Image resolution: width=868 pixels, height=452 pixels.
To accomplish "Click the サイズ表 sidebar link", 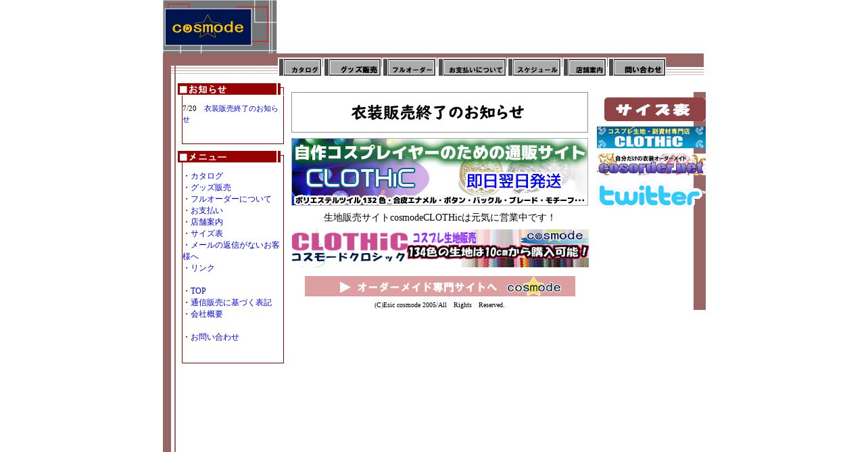I will pyautogui.click(x=206, y=233).
